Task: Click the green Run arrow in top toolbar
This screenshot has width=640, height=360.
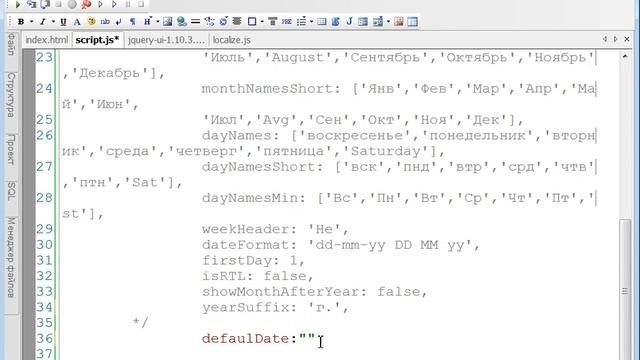Action: (x=18, y=4)
